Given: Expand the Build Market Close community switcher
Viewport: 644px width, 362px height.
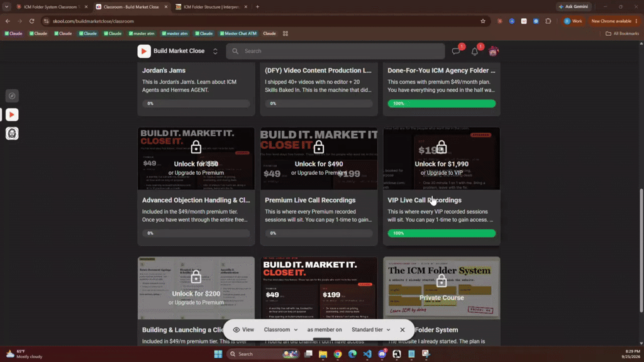Looking at the screenshot, I should (215, 52).
